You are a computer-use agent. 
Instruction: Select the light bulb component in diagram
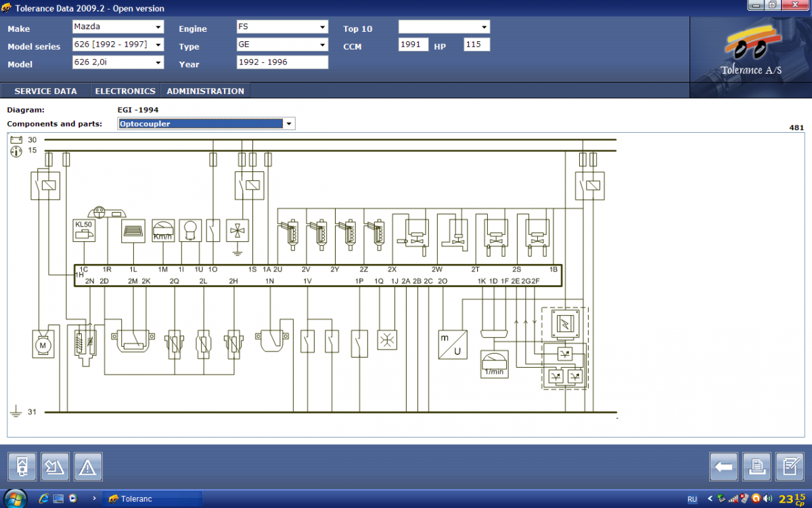189,230
